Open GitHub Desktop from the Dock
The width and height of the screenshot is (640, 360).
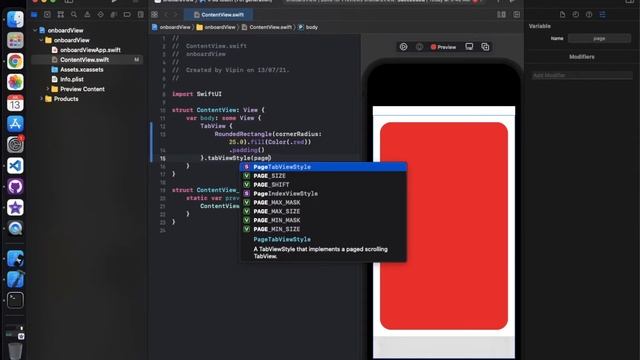pyautogui.click(x=15, y=187)
